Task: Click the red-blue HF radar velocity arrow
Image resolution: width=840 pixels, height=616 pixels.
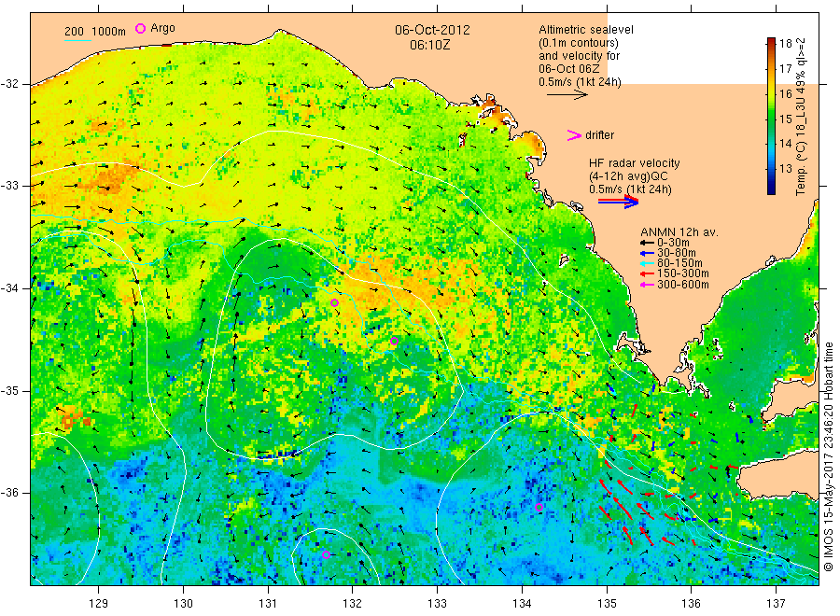Action: [618, 202]
